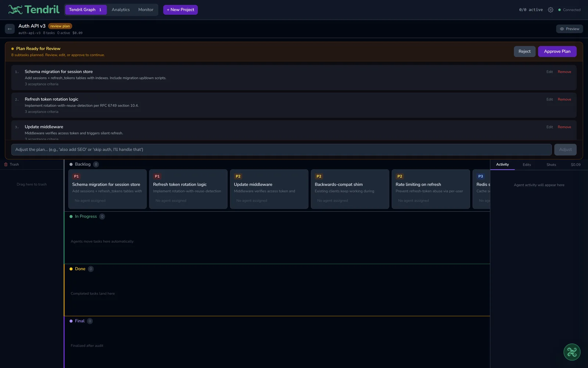This screenshot has height=368, width=588.
Task: Toggle the Done column status dot
Action: 71,269
